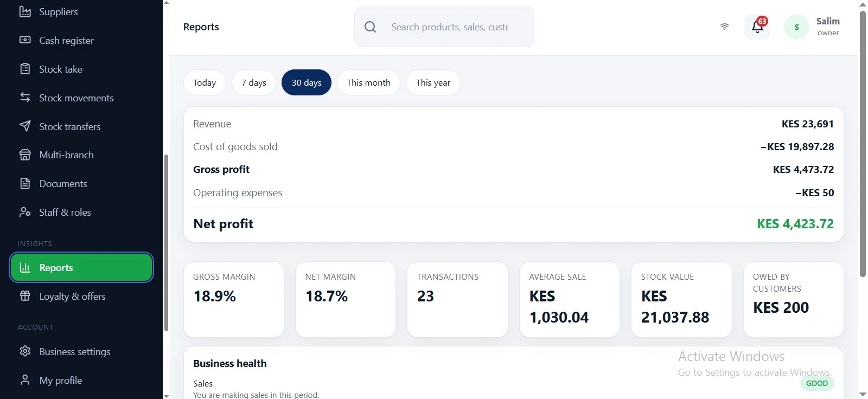Image resolution: width=868 pixels, height=399 pixels.
Task: Click the Business health heading
Action: tap(230, 363)
